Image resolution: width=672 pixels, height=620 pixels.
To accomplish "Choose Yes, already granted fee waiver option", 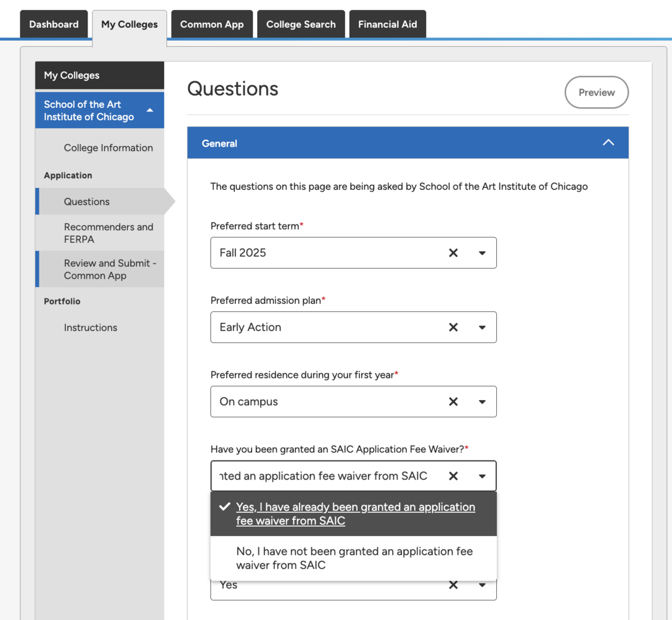I will tap(354, 514).
